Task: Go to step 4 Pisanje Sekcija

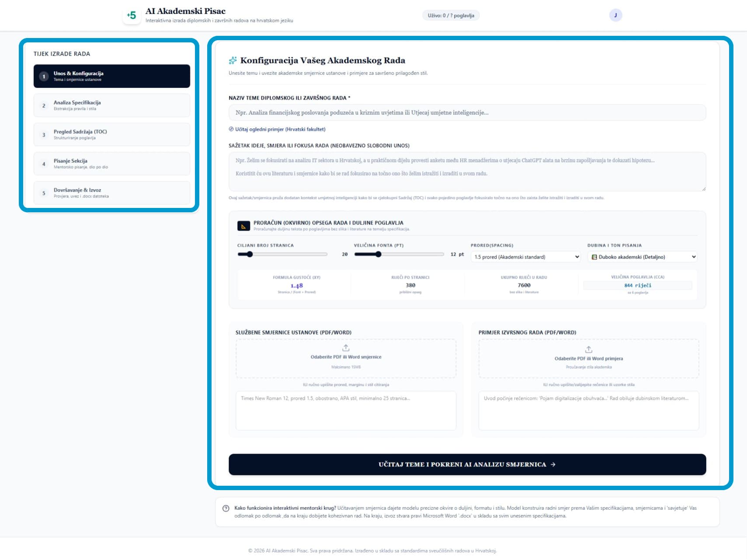Action: point(112,164)
